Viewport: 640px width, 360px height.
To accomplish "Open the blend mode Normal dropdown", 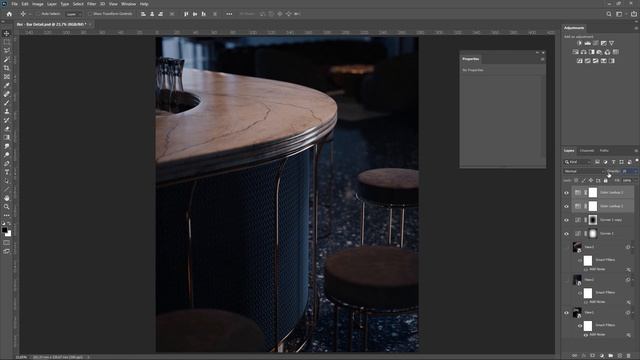I will tap(584, 171).
